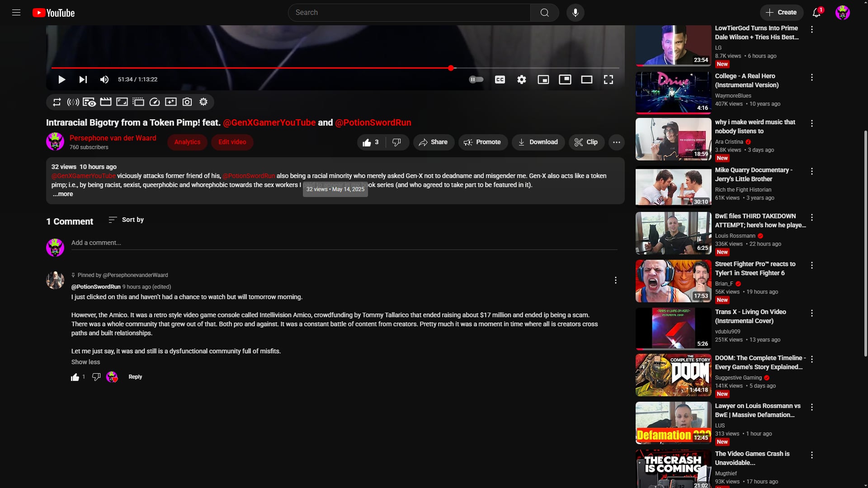Expand description with ...more
Image resolution: width=868 pixels, height=488 pixels.
(x=63, y=194)
